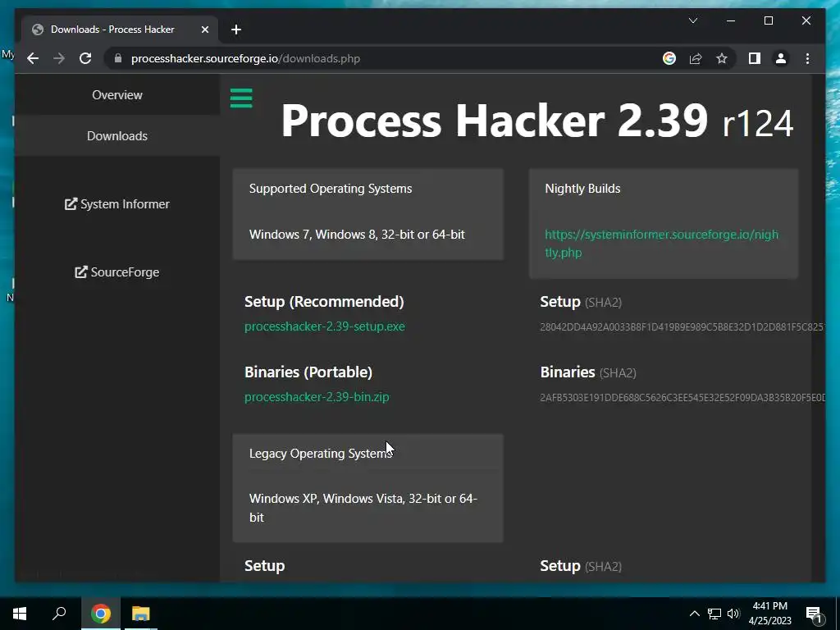
Task: Open the green hamburger menu icon
Action: tap(241, 98)
